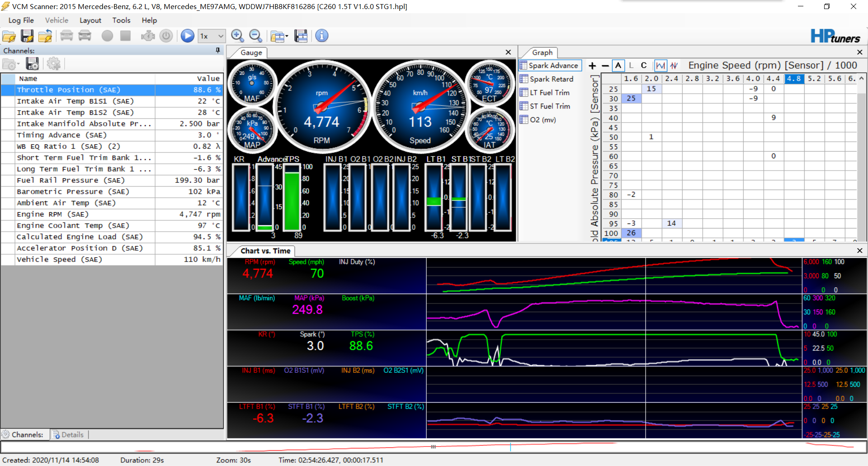Click the blue info icon
The height and width of the screenshot is (466, 868).
(x=321, y=36)
